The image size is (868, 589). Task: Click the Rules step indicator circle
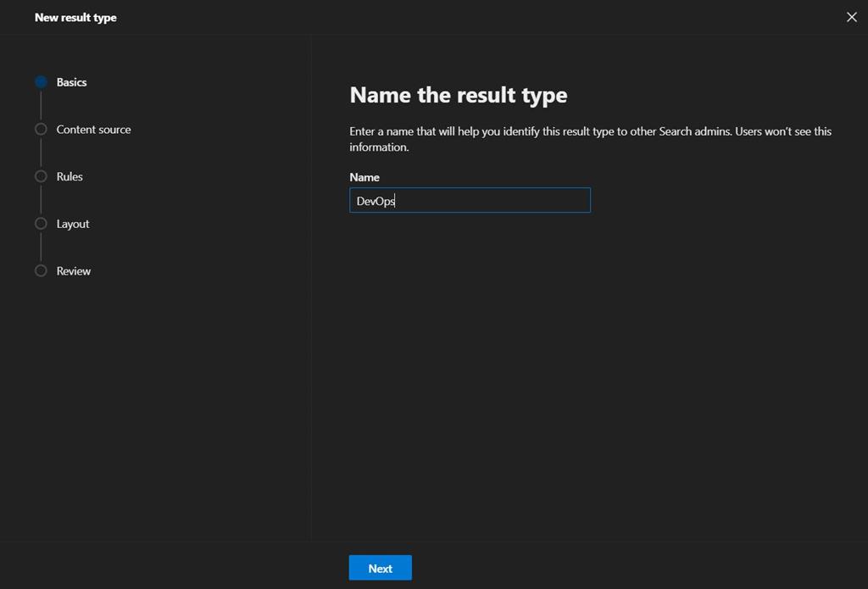tap(41, 176)
